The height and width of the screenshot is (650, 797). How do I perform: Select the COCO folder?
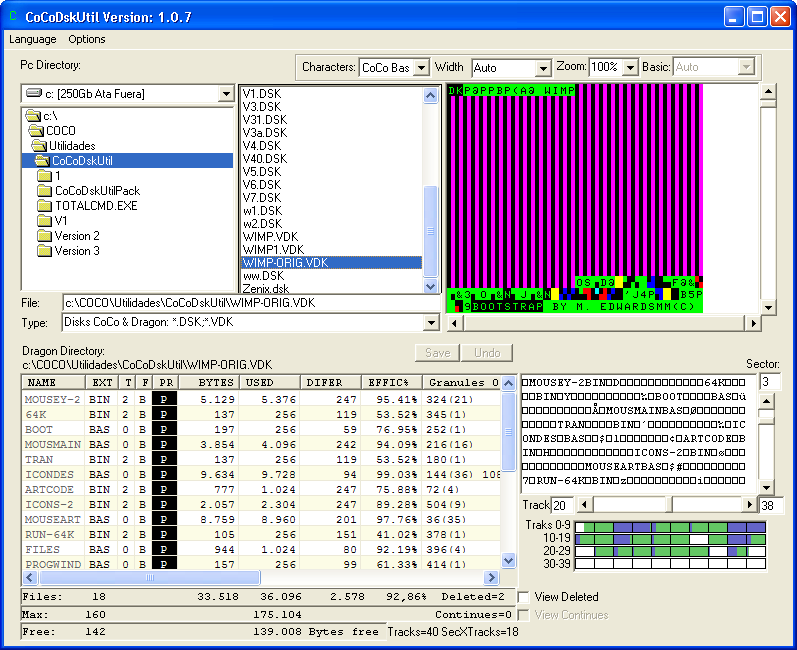tap(51, 131)
